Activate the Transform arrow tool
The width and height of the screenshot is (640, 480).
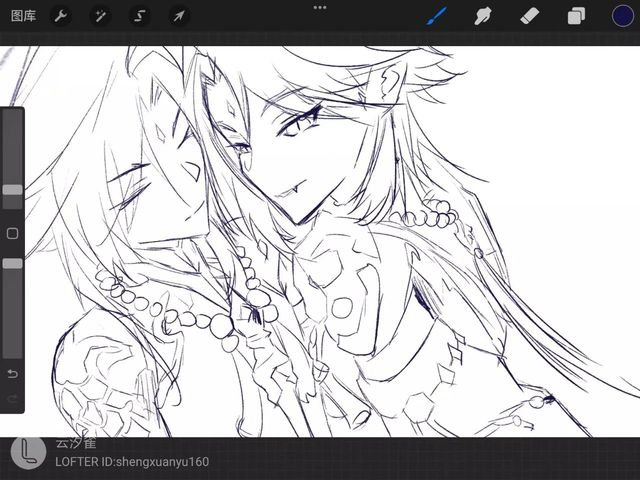pos(179,16)
